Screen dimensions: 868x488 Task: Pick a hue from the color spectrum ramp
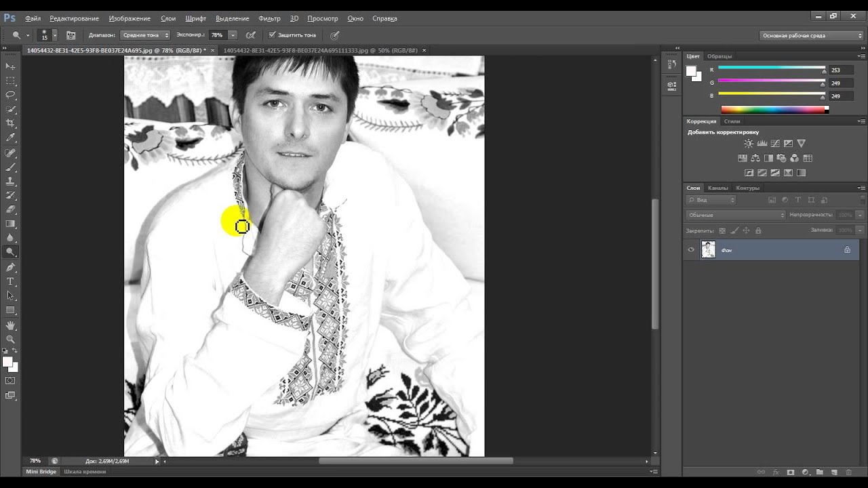pos(774,109)
